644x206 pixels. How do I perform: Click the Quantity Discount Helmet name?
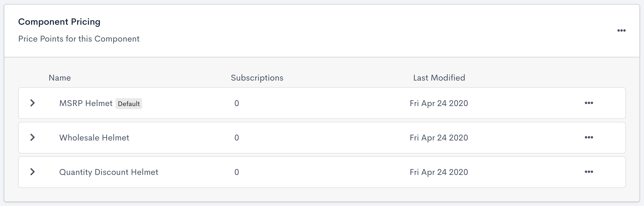click(109, 172)
